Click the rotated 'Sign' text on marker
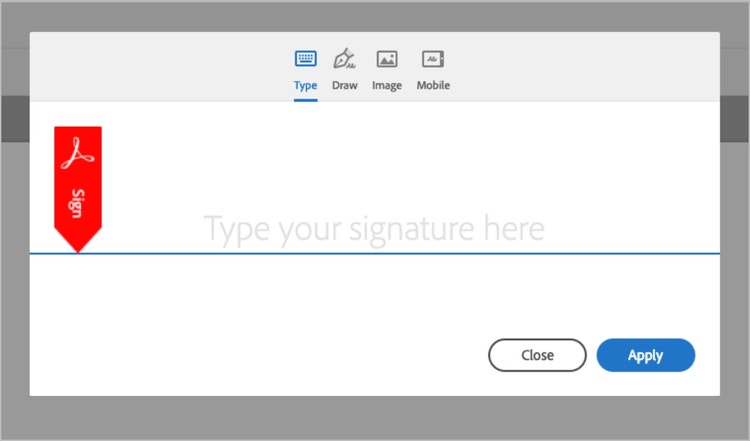This screenshot has width=750, height=441. [77, 204]
